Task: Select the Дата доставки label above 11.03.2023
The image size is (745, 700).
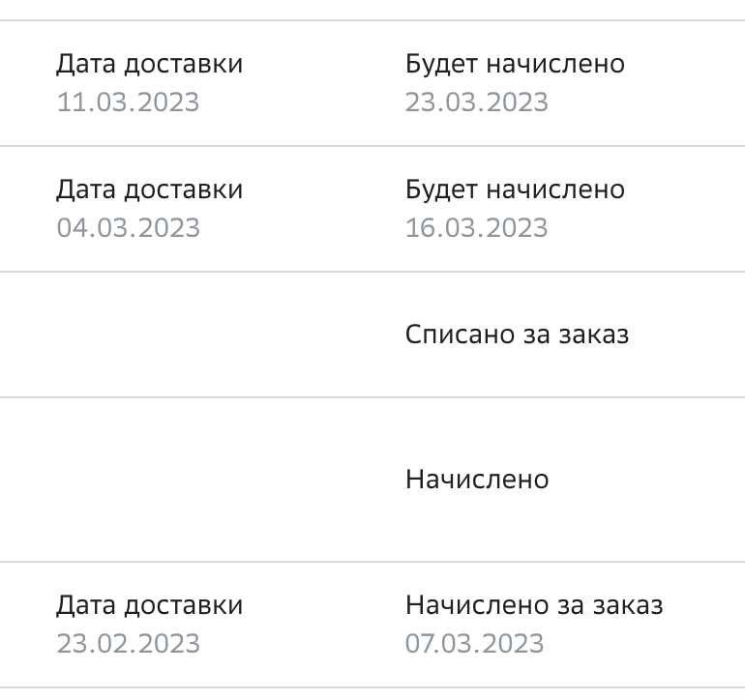Action: click(x=150, y=64)
